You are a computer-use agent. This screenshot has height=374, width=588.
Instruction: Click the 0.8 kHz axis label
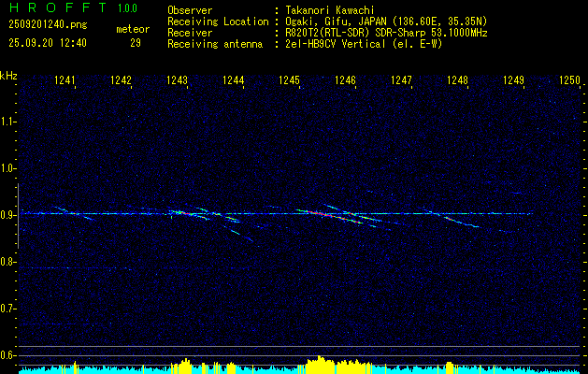7,262
